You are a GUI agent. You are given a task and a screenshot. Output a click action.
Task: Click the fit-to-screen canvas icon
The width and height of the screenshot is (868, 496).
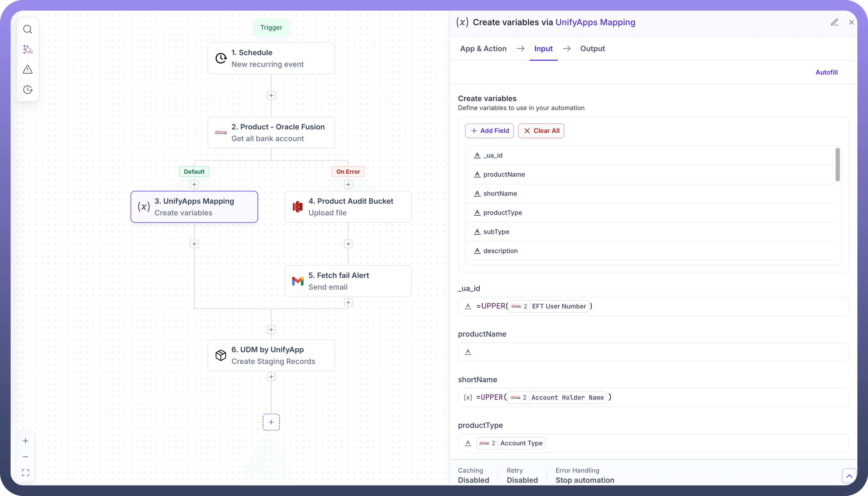(25, 472)
